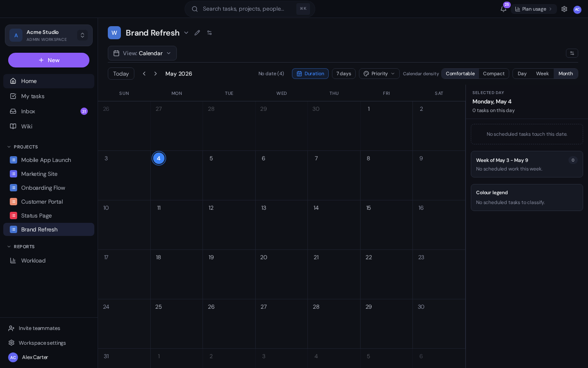Click the Customer Portal project icon
Screen dimensions: 588x368
[x=13, y=202]
